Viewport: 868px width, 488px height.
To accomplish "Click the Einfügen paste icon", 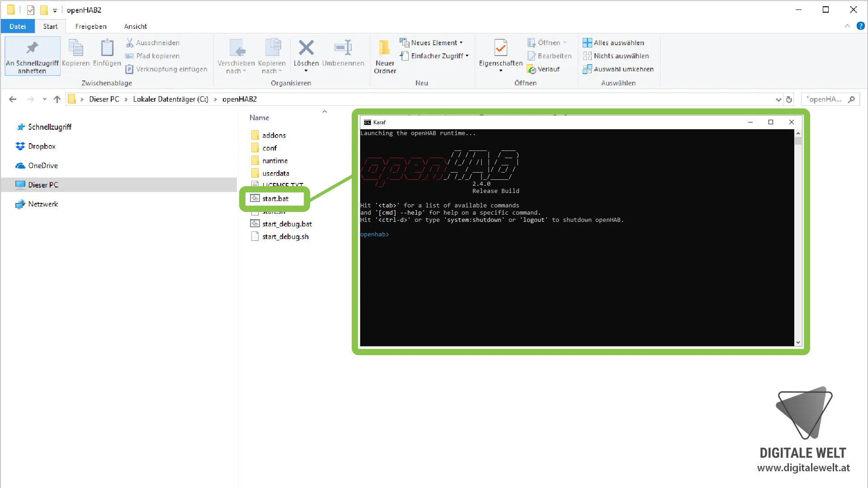I will coord(107,53).
